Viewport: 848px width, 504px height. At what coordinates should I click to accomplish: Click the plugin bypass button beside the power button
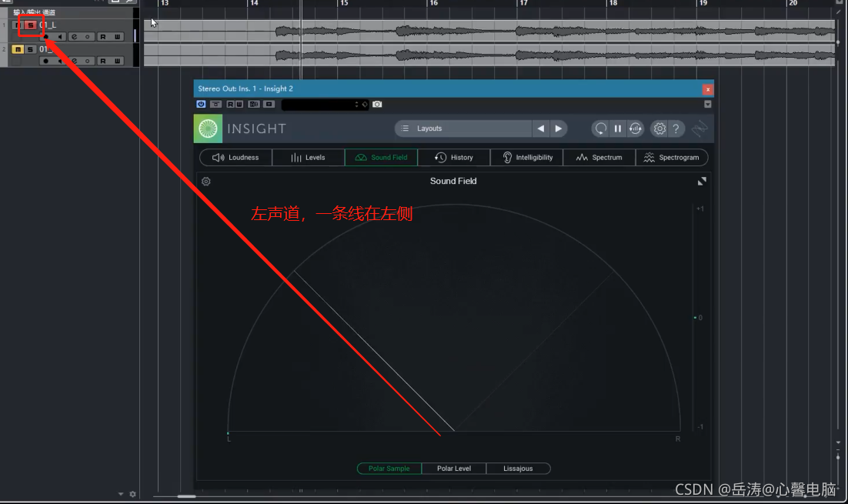pos(215,105)
